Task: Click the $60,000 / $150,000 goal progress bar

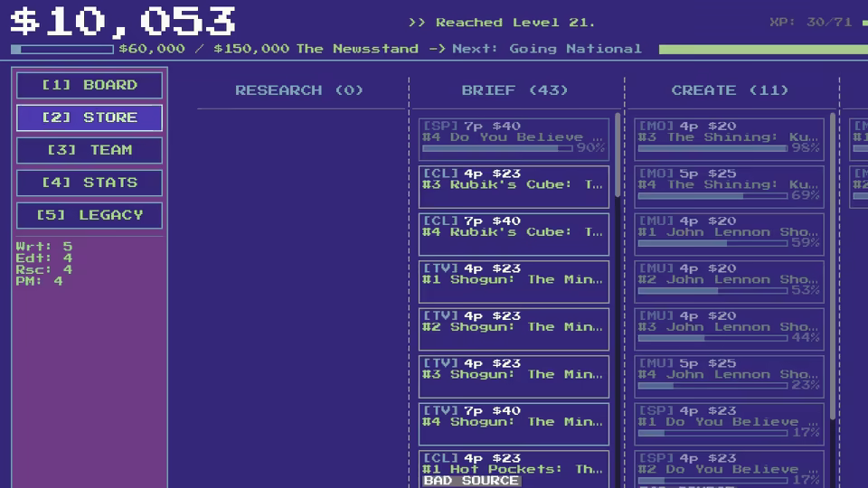Action: [x=62, y=49]
